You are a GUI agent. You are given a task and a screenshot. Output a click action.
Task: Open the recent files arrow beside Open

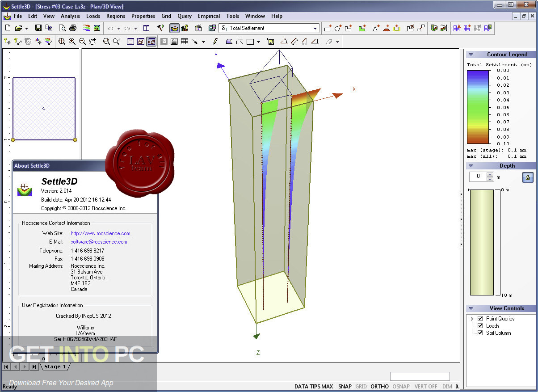click(26, 28)
